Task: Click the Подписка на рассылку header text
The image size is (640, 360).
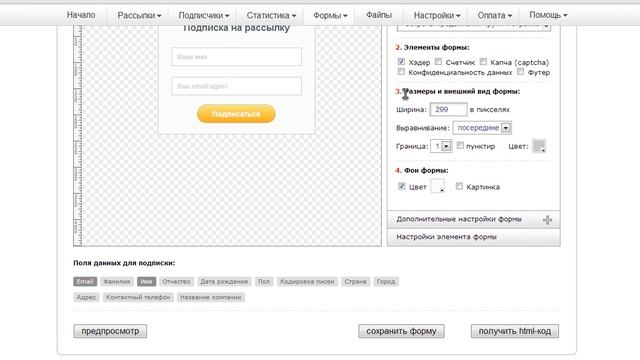Action: pos(236,29)
